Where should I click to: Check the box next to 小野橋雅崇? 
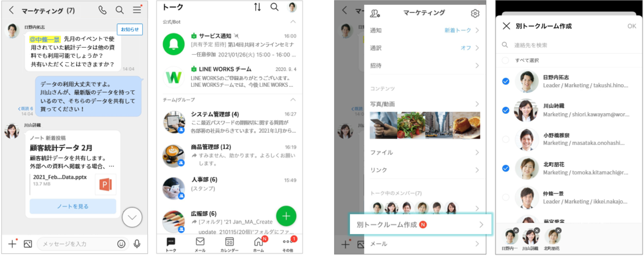[x=506, y=139]
